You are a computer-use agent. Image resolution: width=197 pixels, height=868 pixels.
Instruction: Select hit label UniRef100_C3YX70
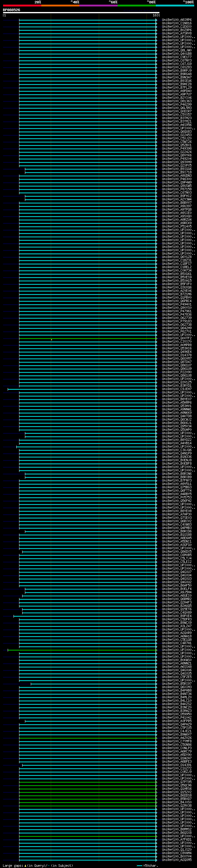pos(177,342)
